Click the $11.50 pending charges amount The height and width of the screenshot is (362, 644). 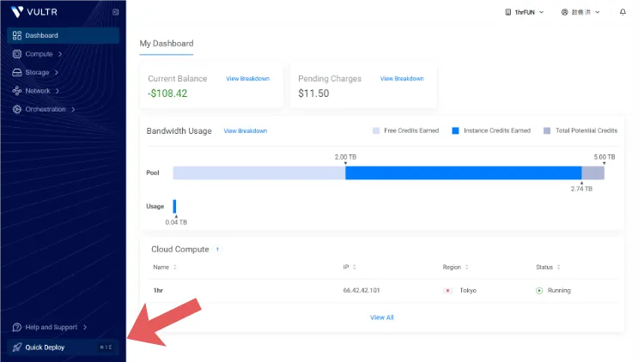(313, 94)
